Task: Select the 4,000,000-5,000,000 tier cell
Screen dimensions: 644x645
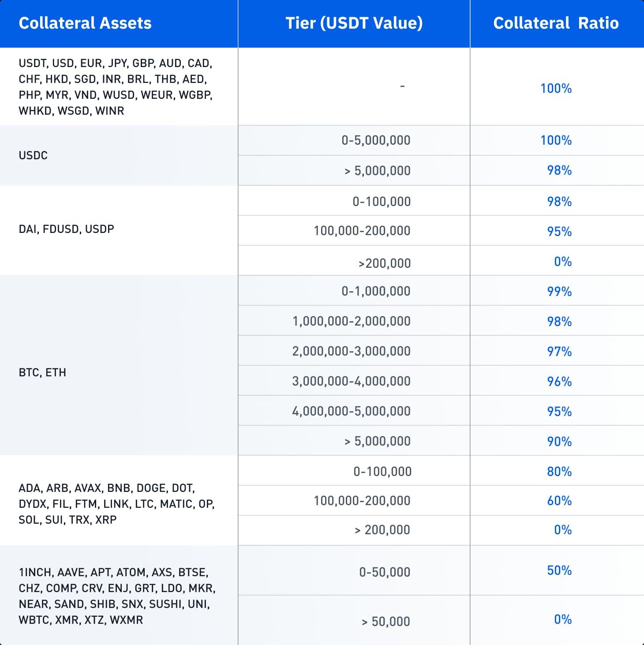Action: 351,411
